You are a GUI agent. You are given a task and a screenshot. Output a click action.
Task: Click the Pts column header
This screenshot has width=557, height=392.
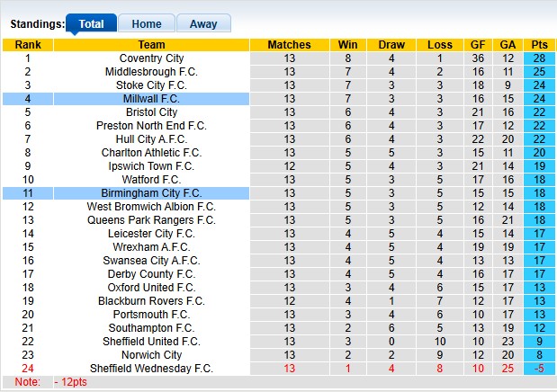(539, 45)
